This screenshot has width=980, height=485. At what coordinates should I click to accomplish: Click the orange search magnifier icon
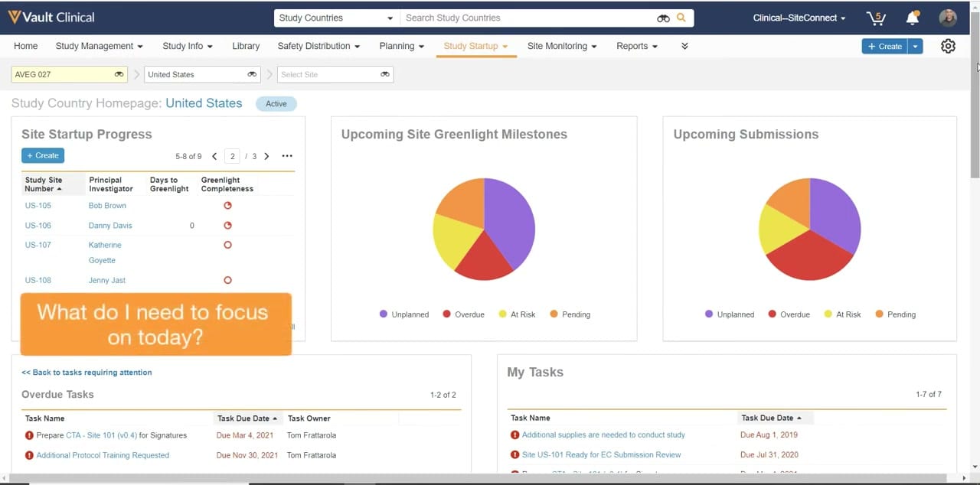tap(681, 18)
